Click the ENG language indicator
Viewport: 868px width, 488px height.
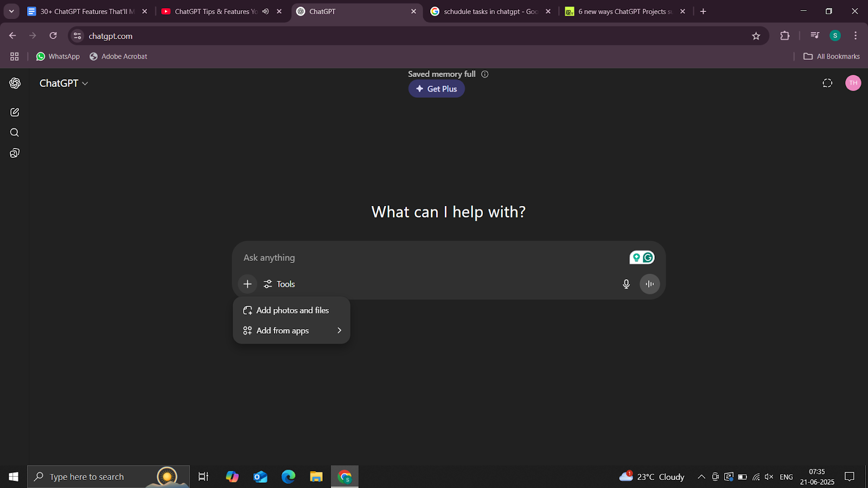(x=786, y=477)
